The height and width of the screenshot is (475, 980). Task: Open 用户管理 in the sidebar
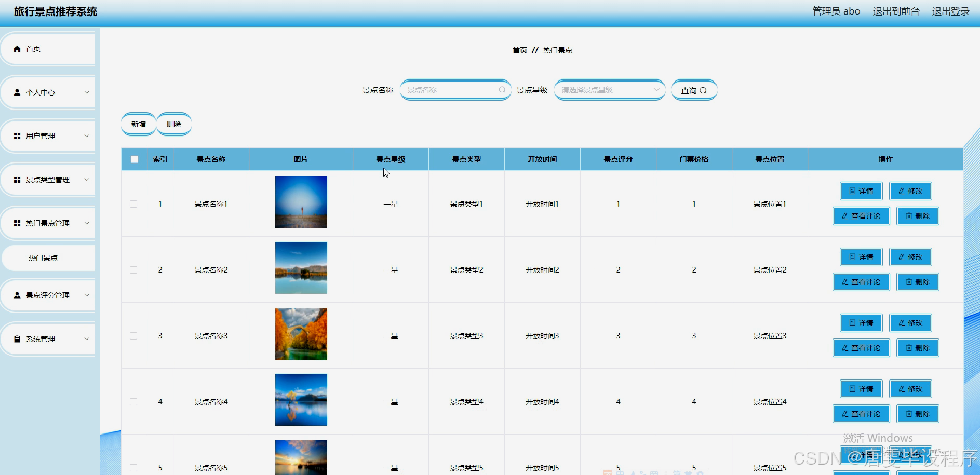coord(48,136)
